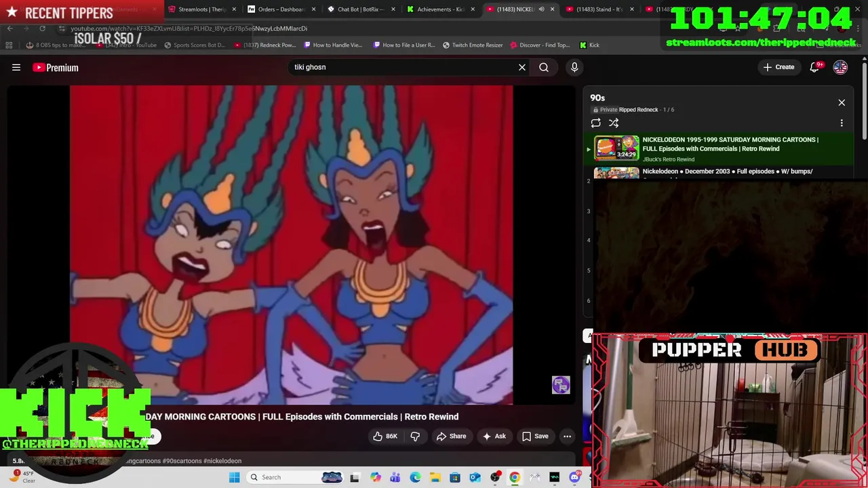Click the browser address bar URL
868x488 pixels.
pyautogui.click(x=189, y=28)
